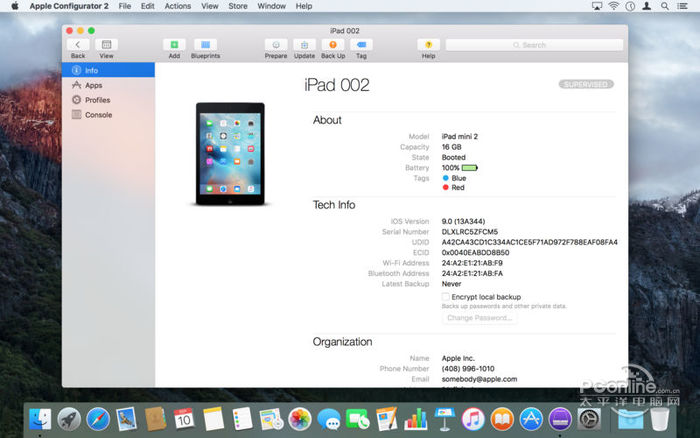Open iTunes from the dock
The image size is (700, 438).
tap(473, 420)
